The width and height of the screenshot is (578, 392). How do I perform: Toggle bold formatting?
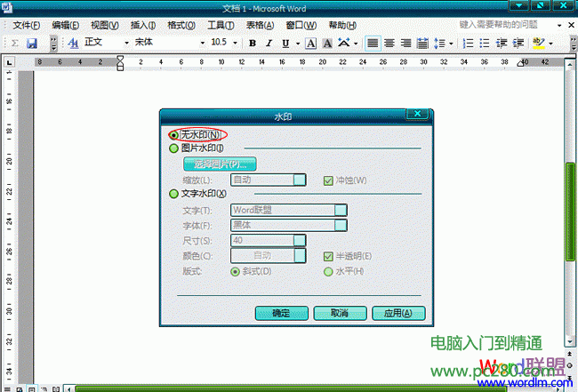(253, 43)
